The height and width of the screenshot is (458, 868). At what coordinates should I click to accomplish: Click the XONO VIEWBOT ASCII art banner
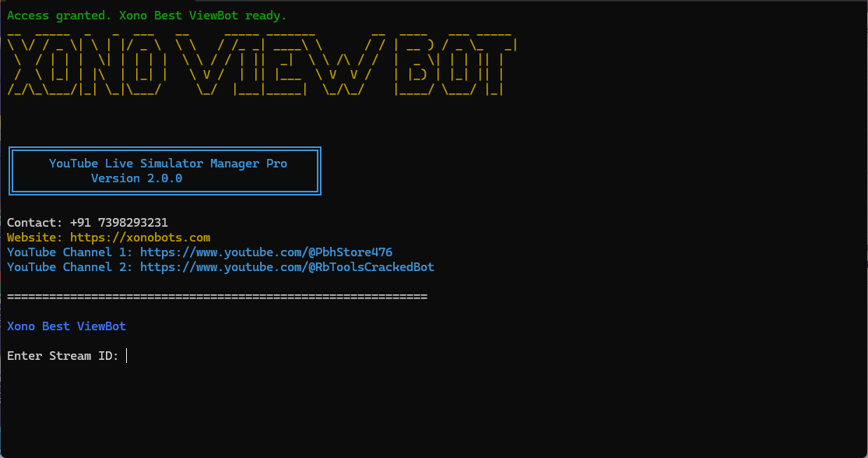[x=257, y=62]
